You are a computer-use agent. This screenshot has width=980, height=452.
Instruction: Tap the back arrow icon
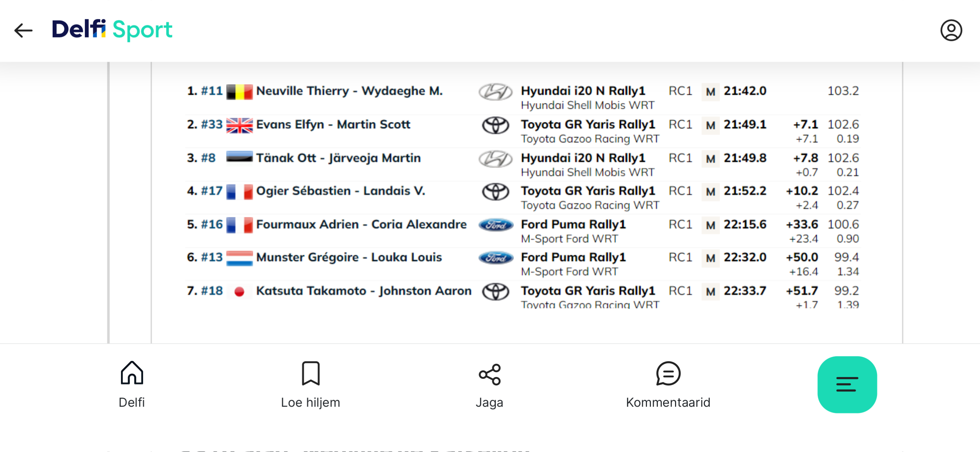pyautogui.click(x=23, y=30)
